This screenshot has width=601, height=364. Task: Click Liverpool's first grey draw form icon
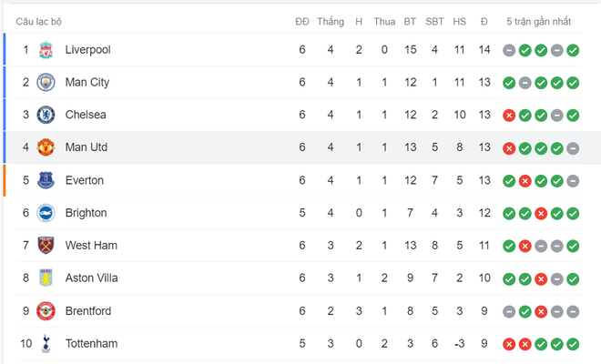(x=509, y=50)
